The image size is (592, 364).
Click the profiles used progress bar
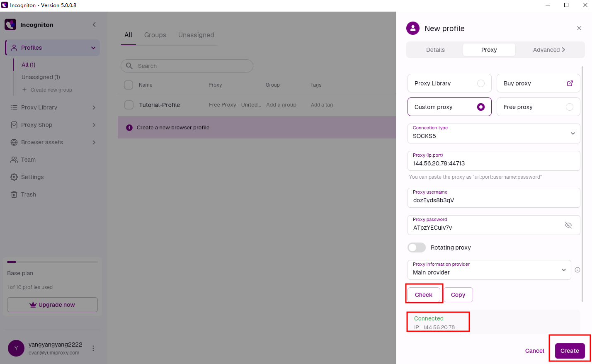pos(52,262)
